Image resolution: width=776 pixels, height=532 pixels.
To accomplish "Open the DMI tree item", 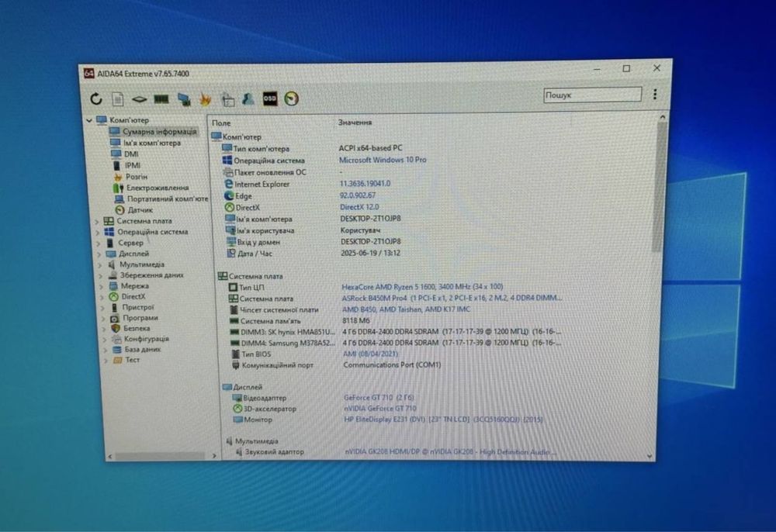I will tap(131, 154).
